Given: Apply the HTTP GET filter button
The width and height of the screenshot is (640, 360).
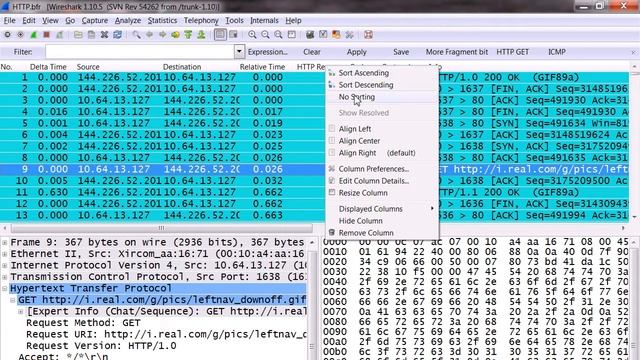Looking at the screenshot, I should [513, 52].
